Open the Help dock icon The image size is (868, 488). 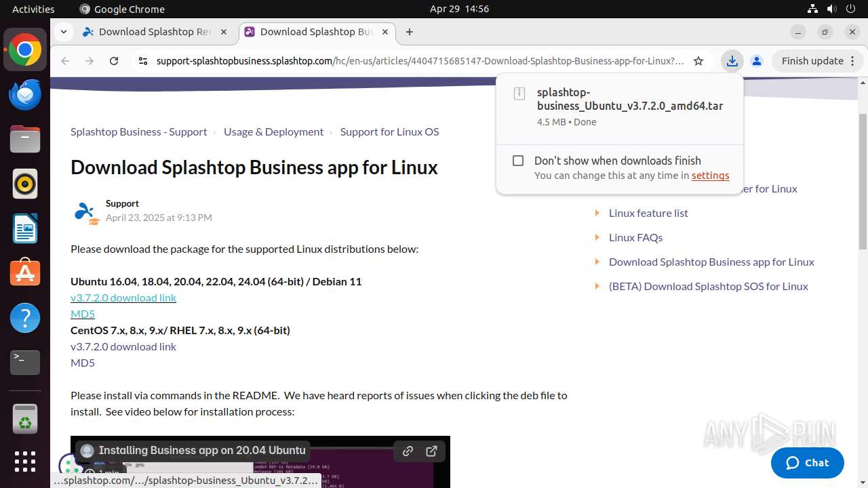tap(25, 317)
